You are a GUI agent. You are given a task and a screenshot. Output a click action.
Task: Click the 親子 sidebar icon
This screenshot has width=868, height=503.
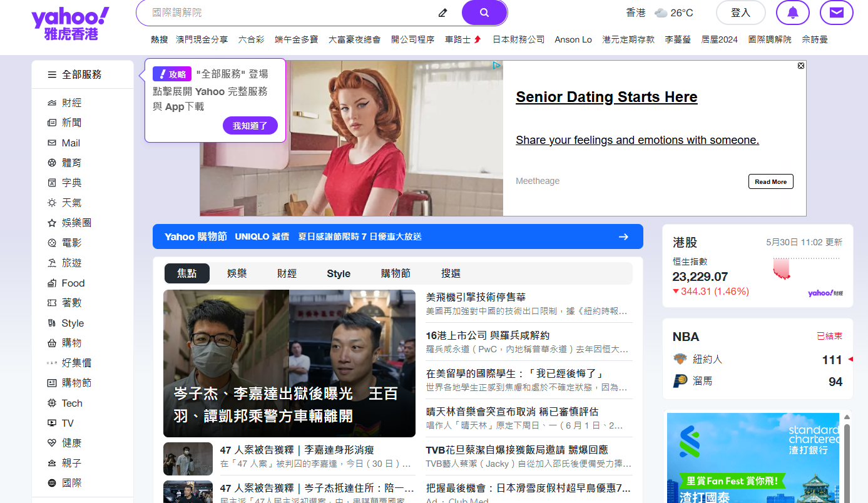52,463
